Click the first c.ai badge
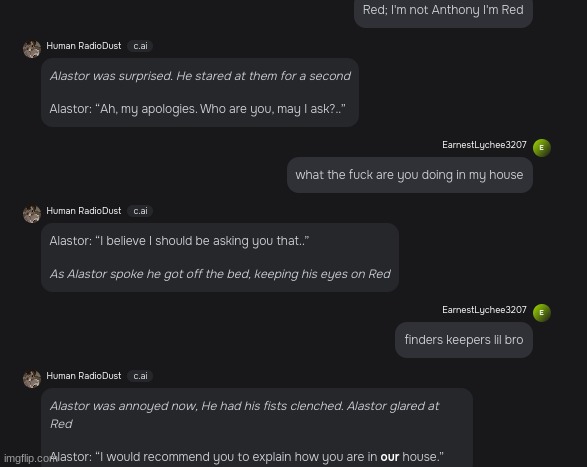 [x=140, y=46]
